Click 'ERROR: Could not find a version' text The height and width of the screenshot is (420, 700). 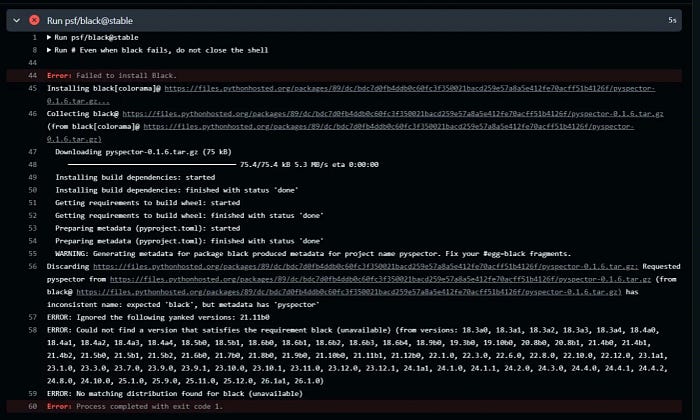click(x=357, y=356)
